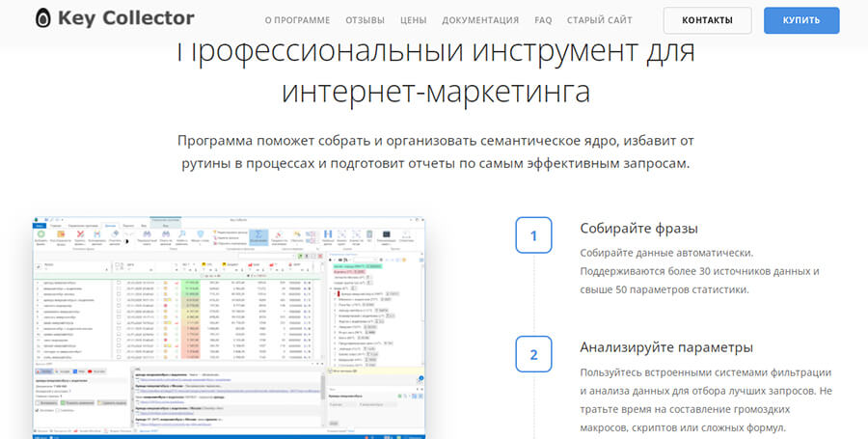The height and width of the screenshot is (439, 868).
Task: Select the FAQ navigation link
Action: click(543, 20)
